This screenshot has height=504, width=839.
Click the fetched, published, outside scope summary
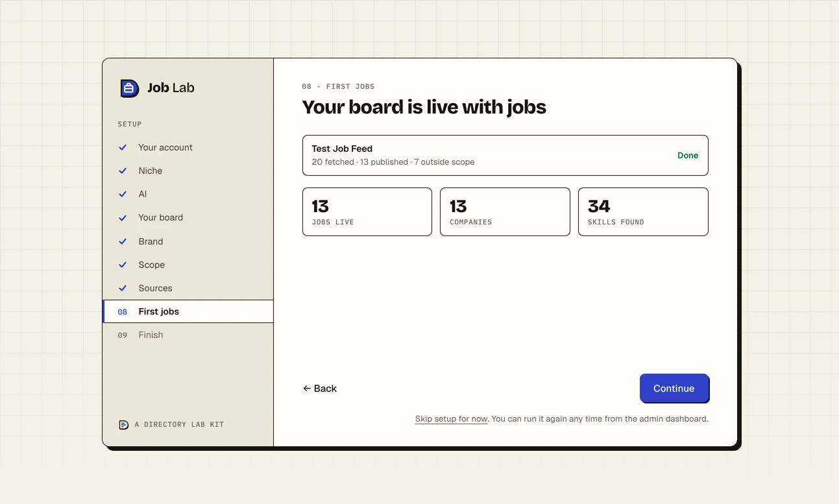coord(393,162)
